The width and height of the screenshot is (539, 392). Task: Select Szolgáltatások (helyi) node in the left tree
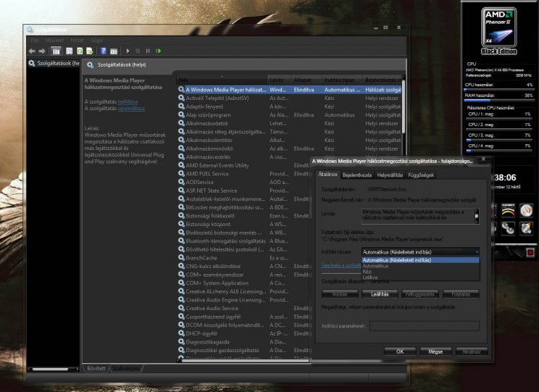54,63
